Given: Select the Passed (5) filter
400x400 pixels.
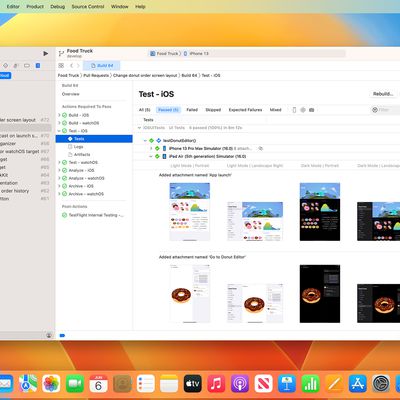Looking at the screenshot, I should pyautogui.click(x=168, y=110).
